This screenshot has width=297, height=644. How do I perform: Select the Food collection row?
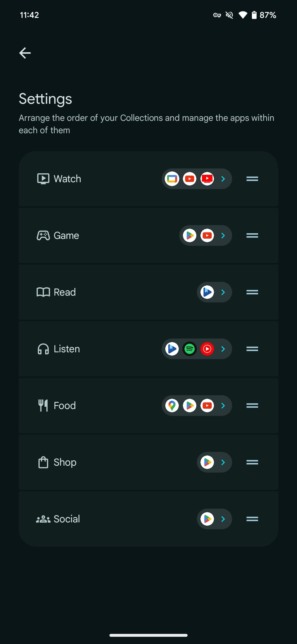(148, 406)
